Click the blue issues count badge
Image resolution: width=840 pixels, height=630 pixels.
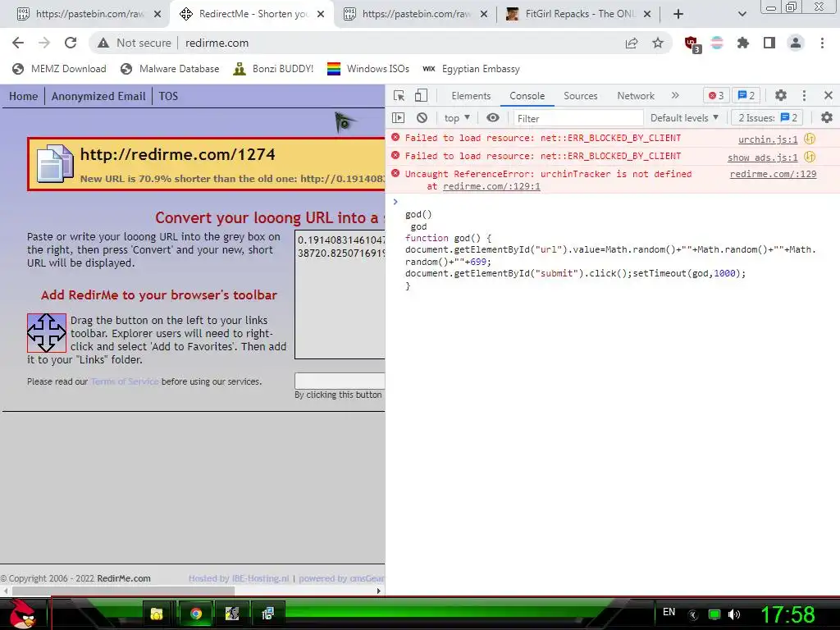pos(746,95)
